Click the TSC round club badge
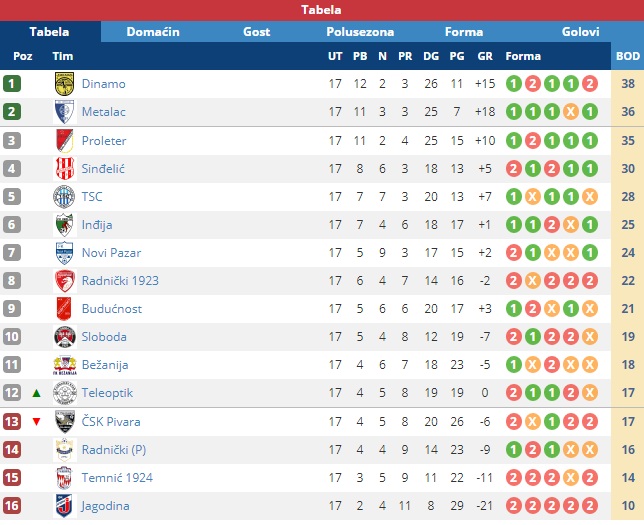Screen dimensions: 644x525 64,197
